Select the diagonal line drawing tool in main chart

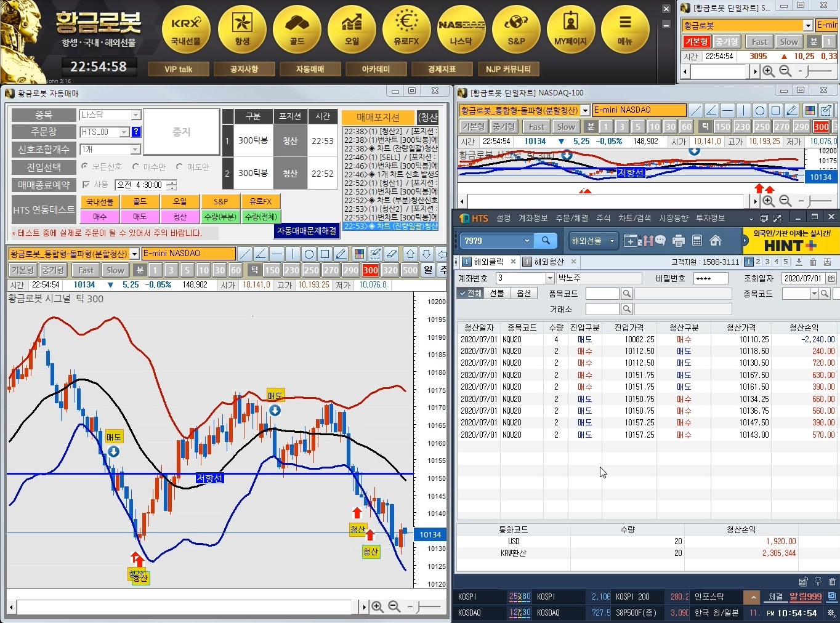[244, 254]
